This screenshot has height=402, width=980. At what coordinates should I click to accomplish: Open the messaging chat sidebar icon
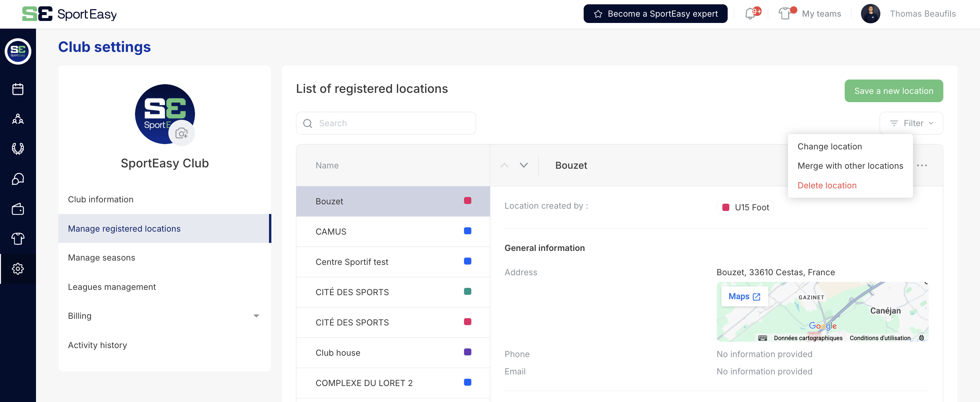coord(18,179)
